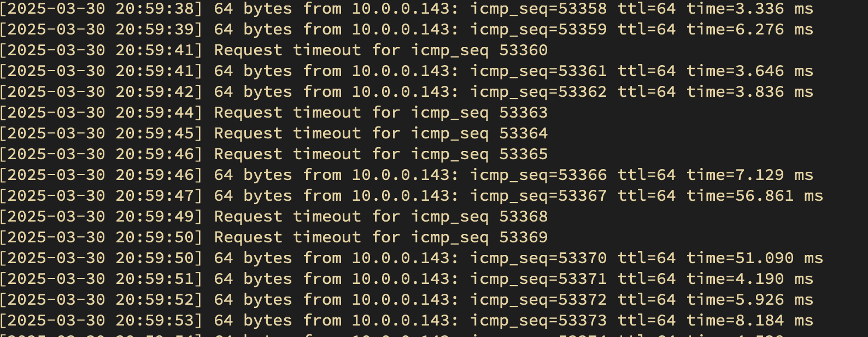Click the timeout line for icmp_seq 53365

(x=274, y=154)
